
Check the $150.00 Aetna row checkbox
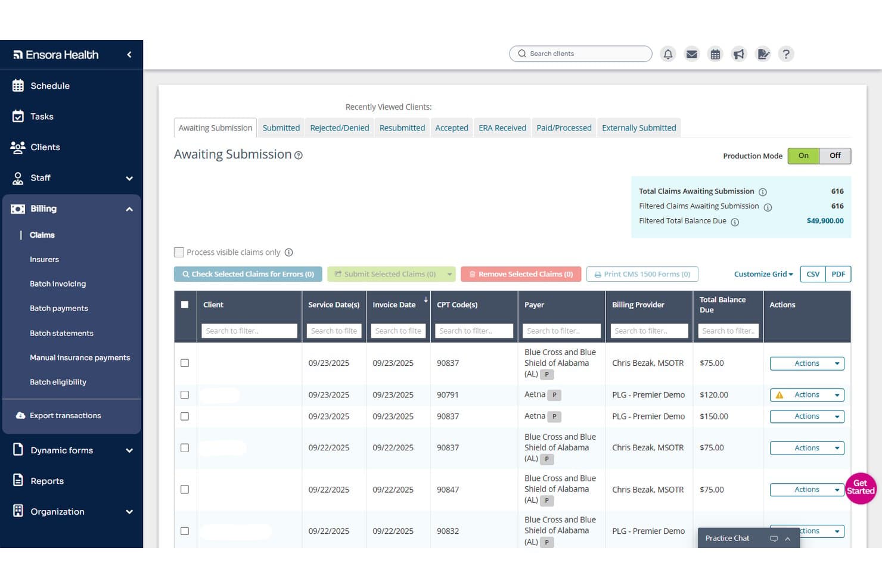point(185,416)
